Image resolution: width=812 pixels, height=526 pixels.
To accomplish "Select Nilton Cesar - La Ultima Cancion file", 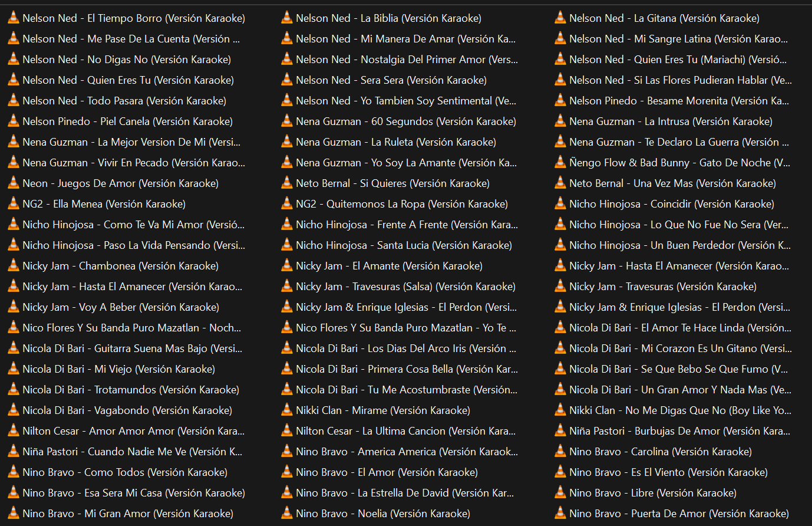I will click(x=405, y=431).
